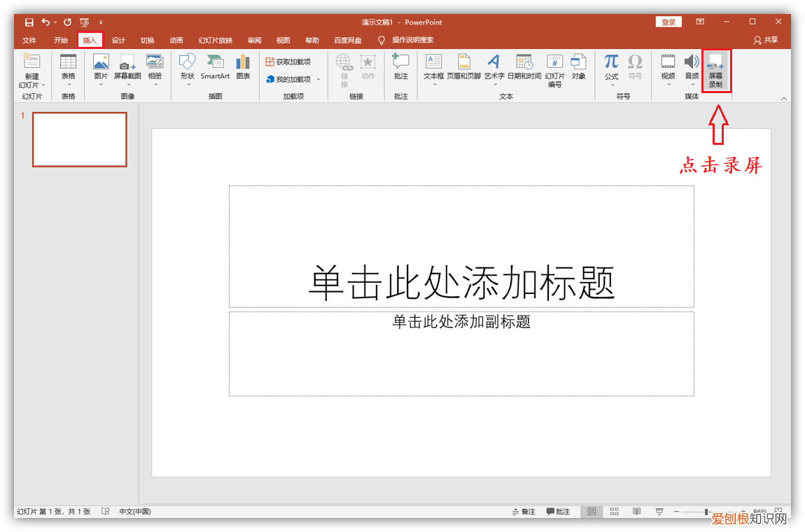Switch to 幻灯片浏览 (Slide Sorter) view
The width and height of the screenshot is (805, 532).
[x=614, y=512]
